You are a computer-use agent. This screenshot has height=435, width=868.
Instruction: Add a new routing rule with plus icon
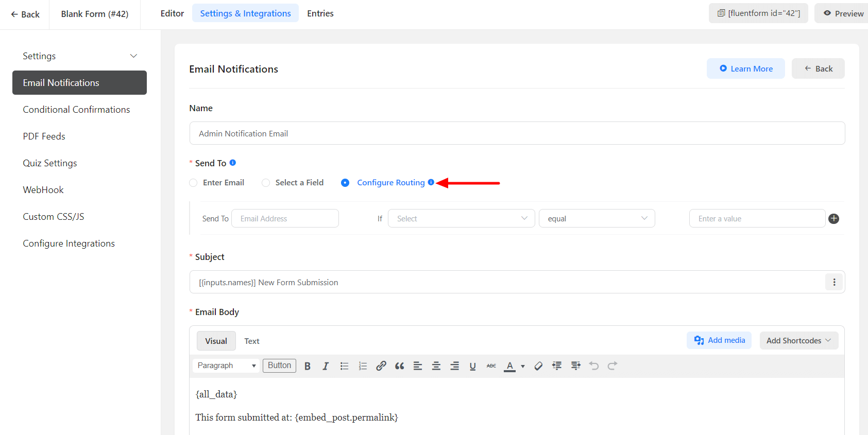tap(833, 219)
